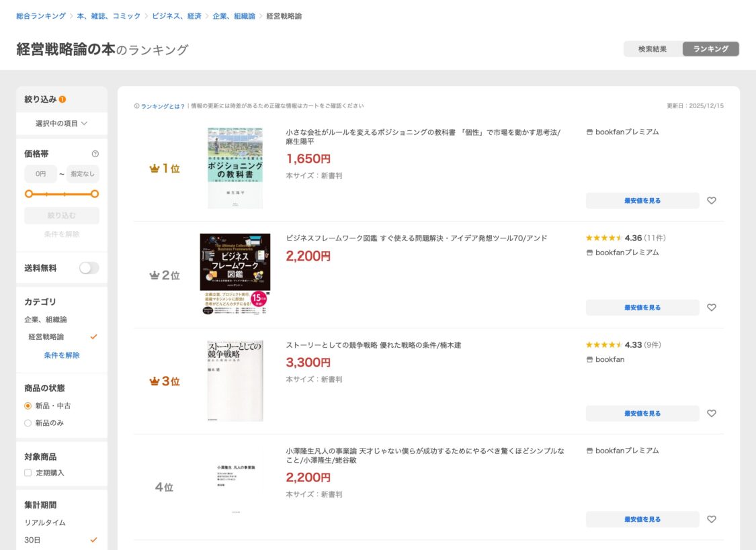
Task: Select the 30日 aggregation period
Action: pyautogui.click(x=34, y=540)
